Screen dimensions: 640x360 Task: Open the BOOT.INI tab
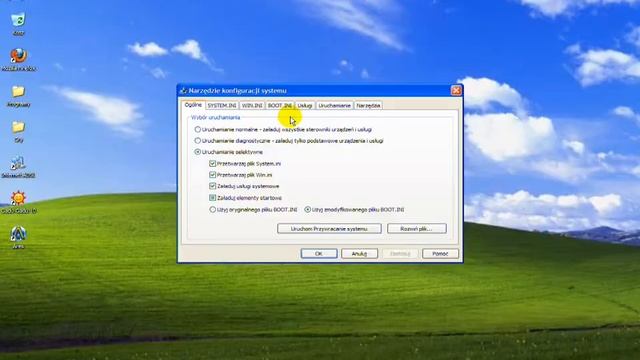(x=280, y=105)
